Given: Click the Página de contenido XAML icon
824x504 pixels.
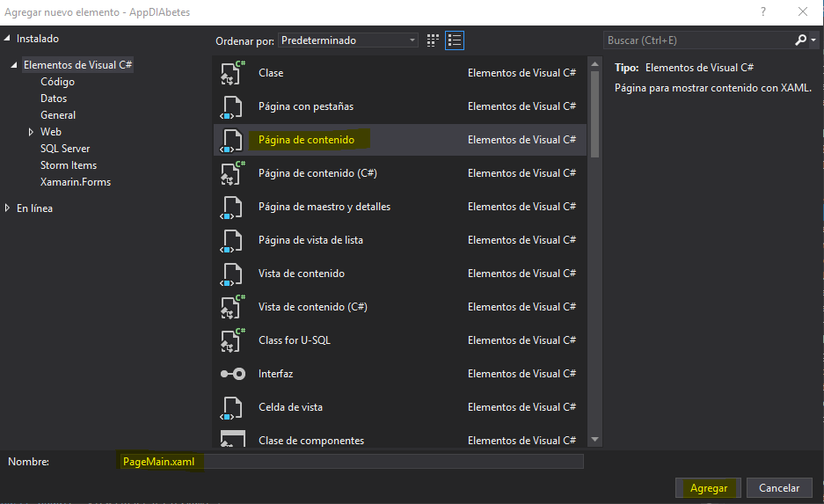Looking at the screenshot, I should [231, 141].
